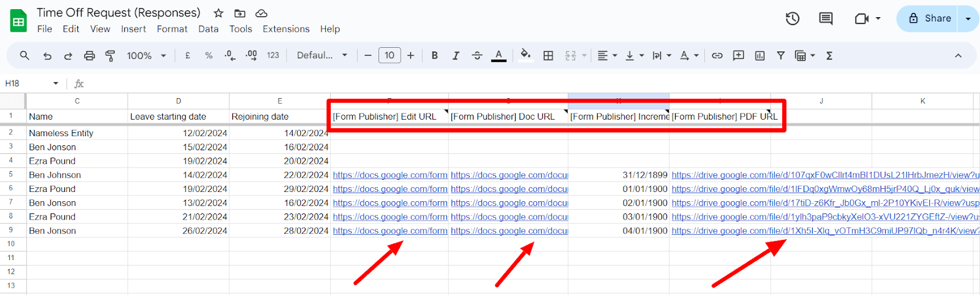Screen dimensions: 980x295
Task: Format as currency pound
Action: click(187, 55)
